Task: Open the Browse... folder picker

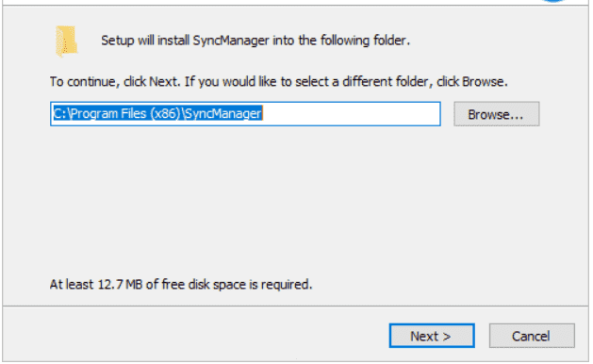Action: [497, 114]
